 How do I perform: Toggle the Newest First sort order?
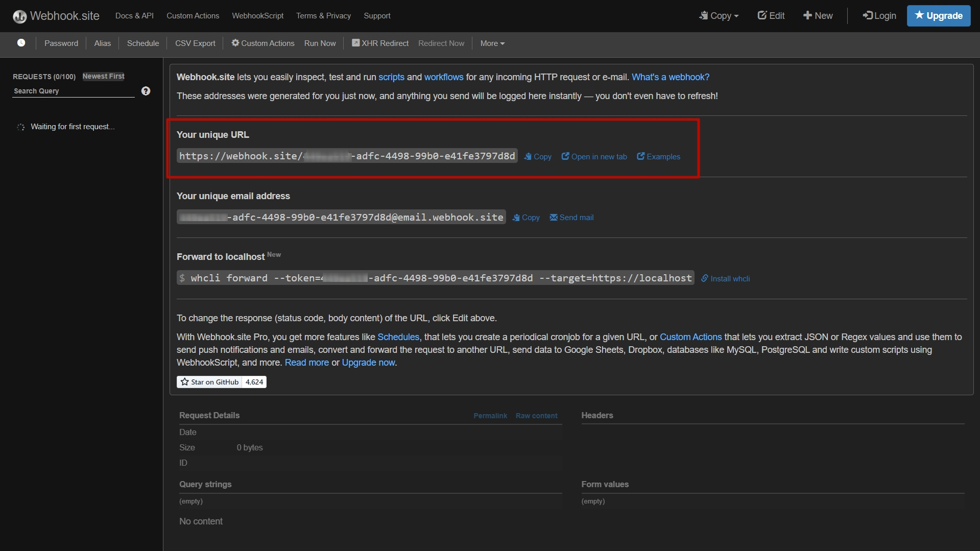point(103,76)
